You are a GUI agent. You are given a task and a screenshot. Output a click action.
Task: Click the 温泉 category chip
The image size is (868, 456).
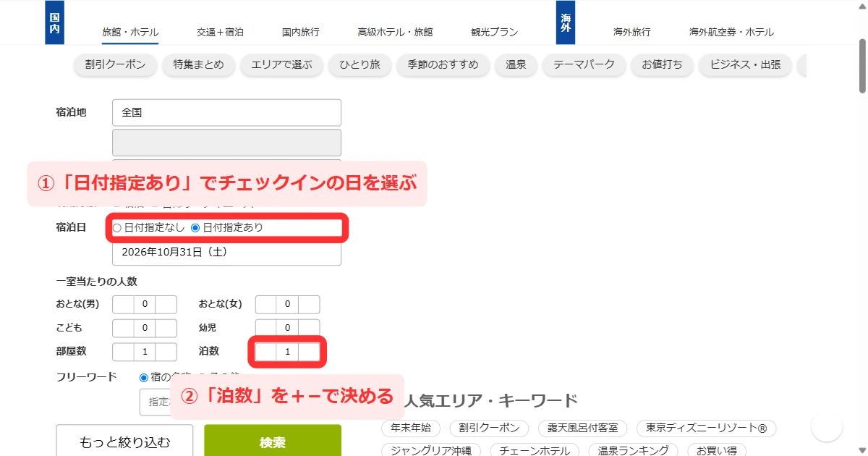pos(516,64)
